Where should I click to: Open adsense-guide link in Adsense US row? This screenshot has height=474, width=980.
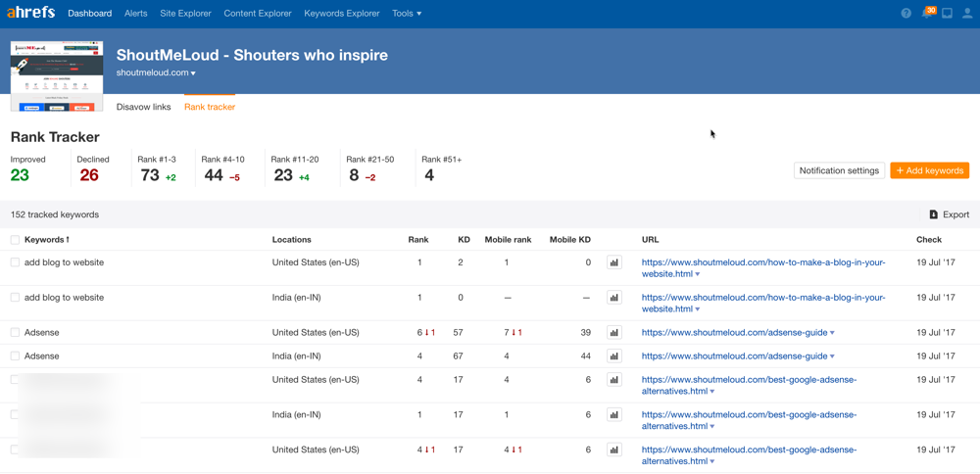(x=734, y=332)
